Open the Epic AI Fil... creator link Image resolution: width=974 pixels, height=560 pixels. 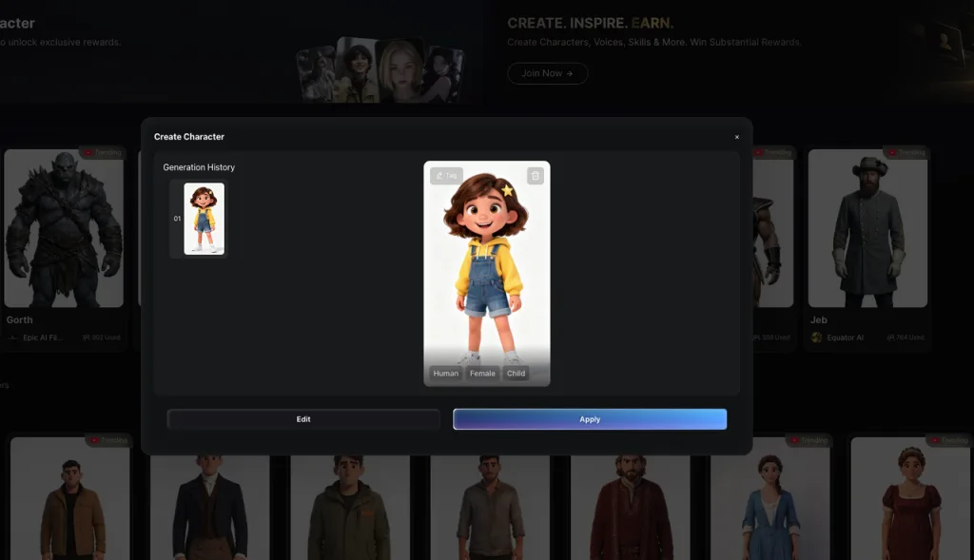tap(43, 338)
